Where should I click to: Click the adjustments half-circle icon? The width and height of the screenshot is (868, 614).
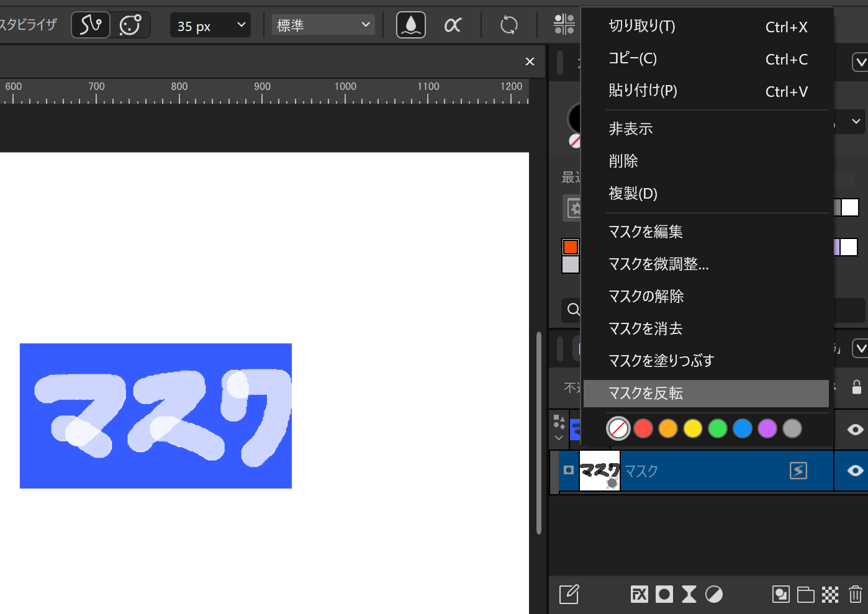(714, 594)
